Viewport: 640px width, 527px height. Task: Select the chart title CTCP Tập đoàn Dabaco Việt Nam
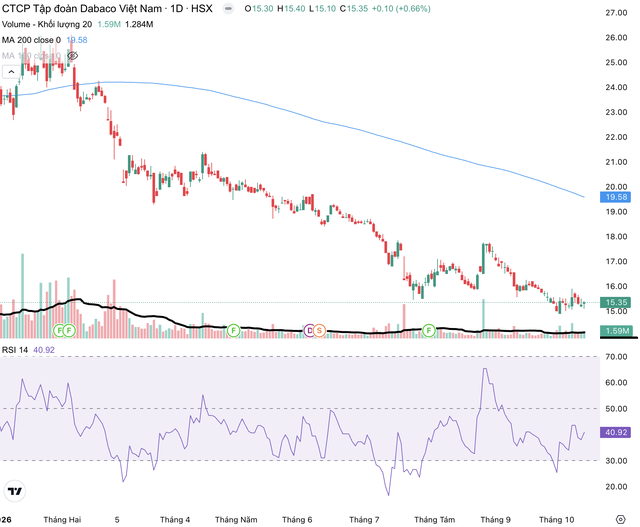(x=82, y=9)
